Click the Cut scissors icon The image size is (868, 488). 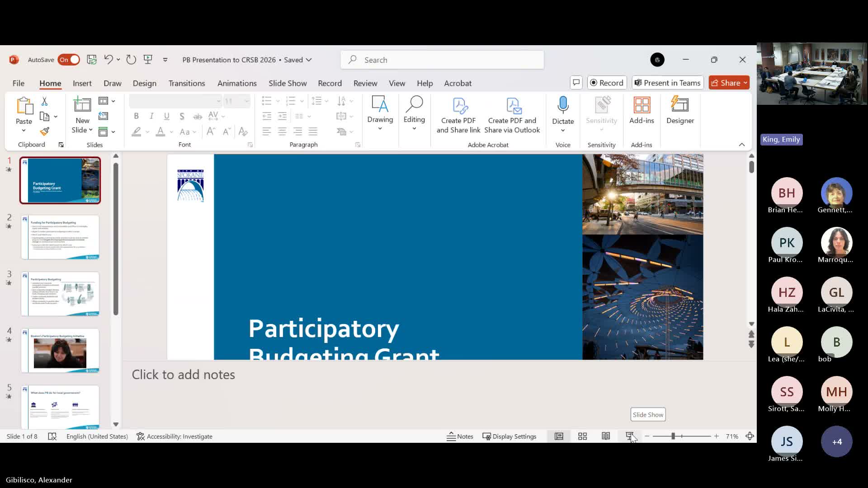44,101
